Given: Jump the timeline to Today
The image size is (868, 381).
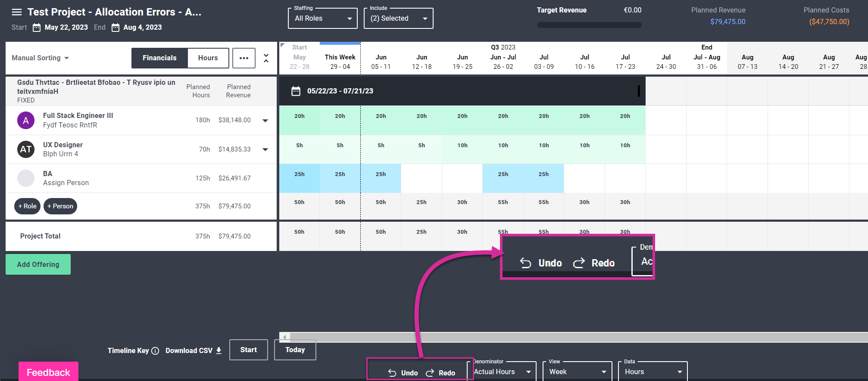Looking at the screenshot, I should click(x=295, y=350).
